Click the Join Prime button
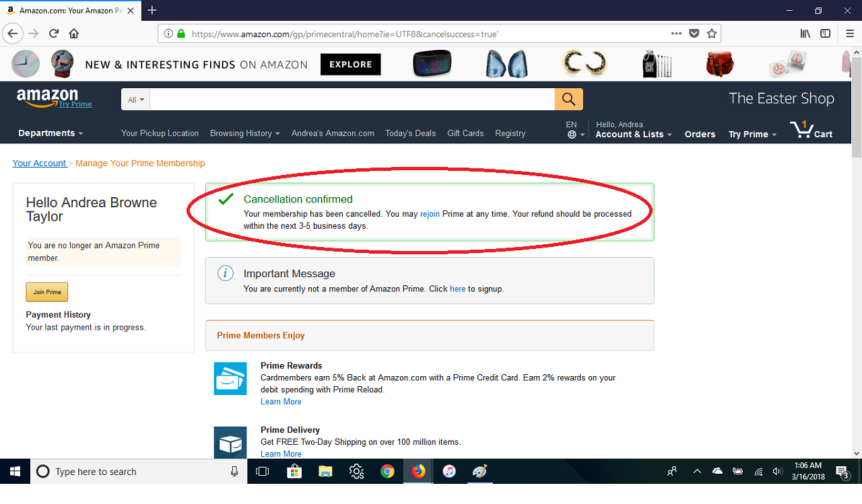 [46, 291]
